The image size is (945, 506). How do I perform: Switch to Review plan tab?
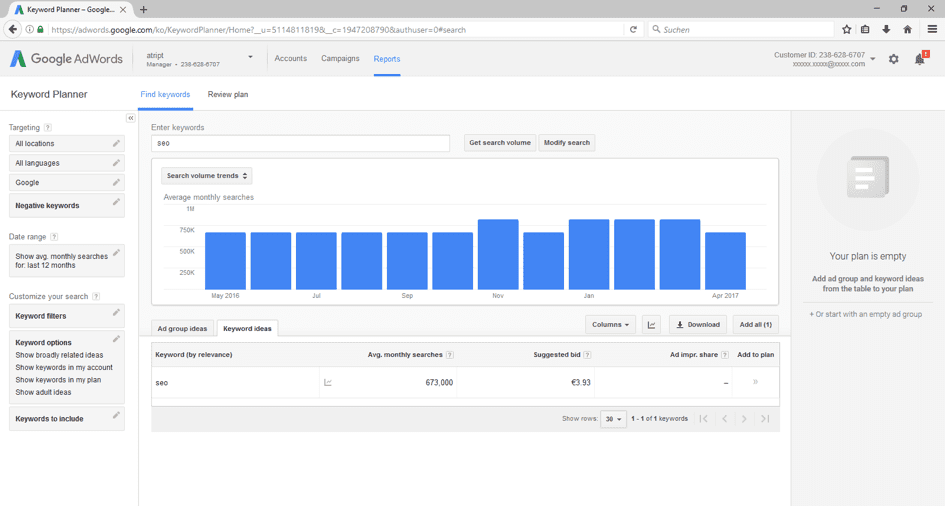tap(228, 95)
